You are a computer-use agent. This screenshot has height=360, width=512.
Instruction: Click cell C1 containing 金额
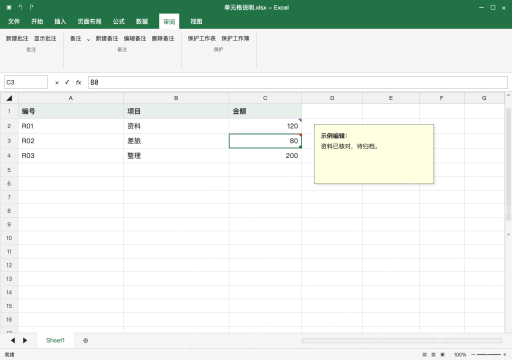pyautogui.click(x=265, y=111)
